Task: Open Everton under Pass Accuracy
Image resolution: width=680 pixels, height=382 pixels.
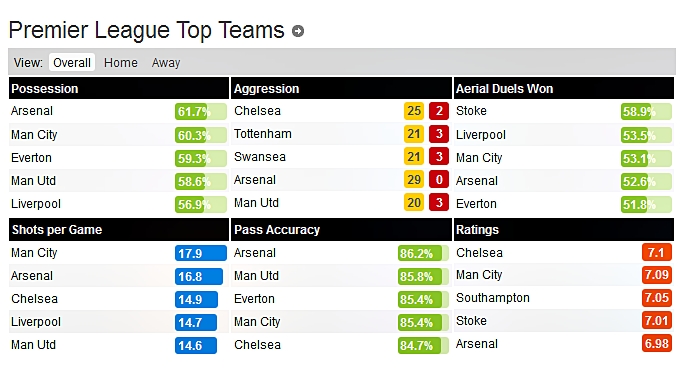Action: (x=254, y=299)
